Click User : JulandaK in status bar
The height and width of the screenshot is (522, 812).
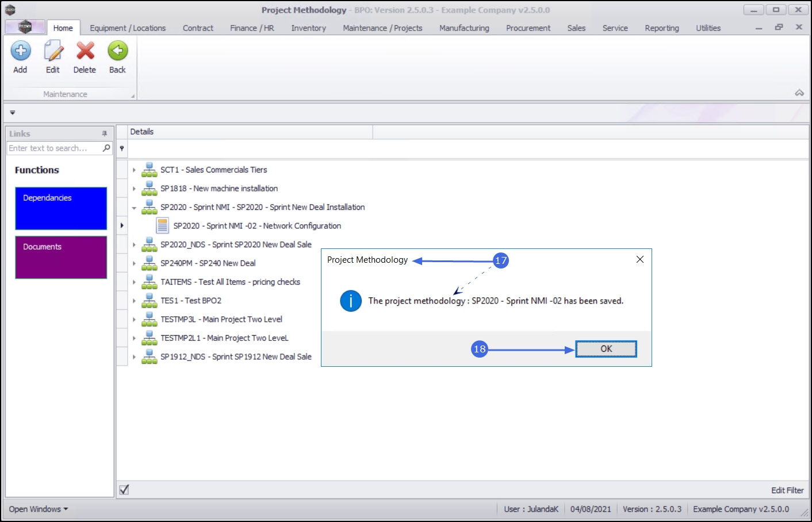pyautogui.click(x=531, y=509)
